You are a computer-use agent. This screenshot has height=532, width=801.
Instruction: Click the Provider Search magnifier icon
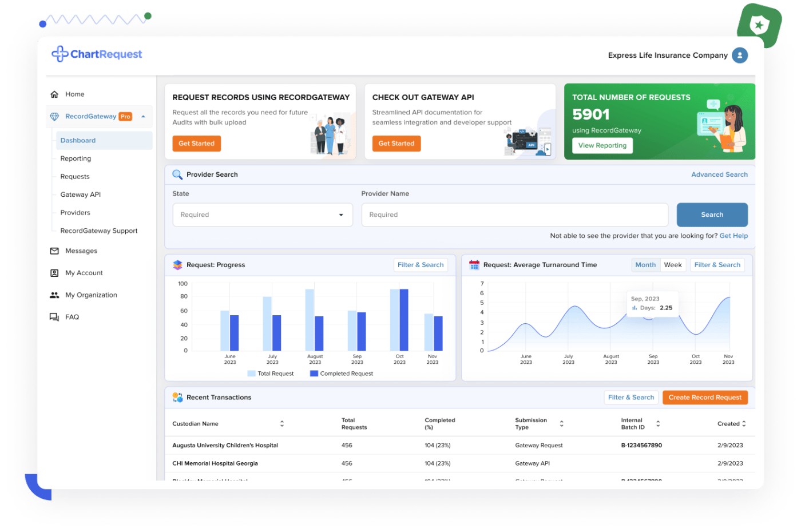177,174
